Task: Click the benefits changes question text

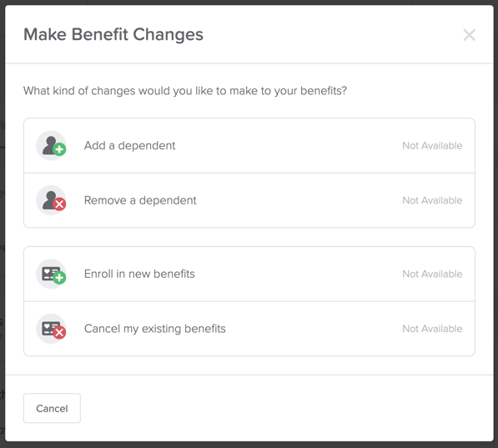Action: 185,91
